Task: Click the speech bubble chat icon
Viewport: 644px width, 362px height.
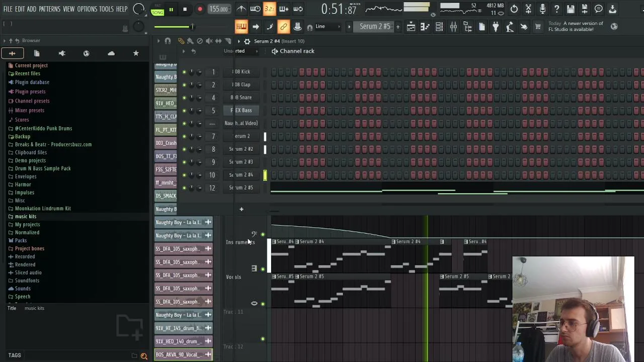Action: point(599,9)
